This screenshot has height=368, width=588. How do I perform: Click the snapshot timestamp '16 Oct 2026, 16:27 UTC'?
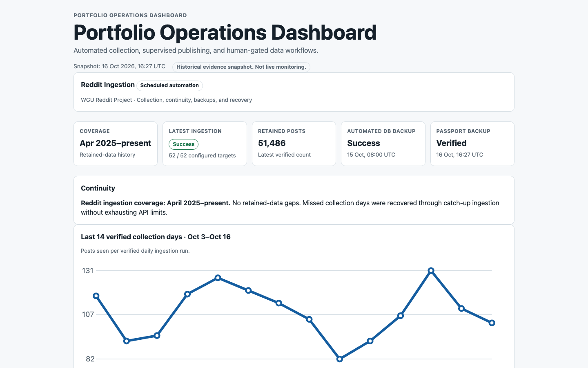point(134,66)
